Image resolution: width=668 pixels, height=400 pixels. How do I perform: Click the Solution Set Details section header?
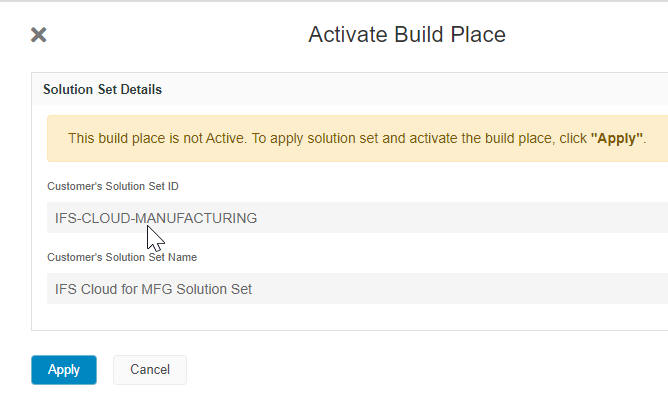click(x=102, y=89)
